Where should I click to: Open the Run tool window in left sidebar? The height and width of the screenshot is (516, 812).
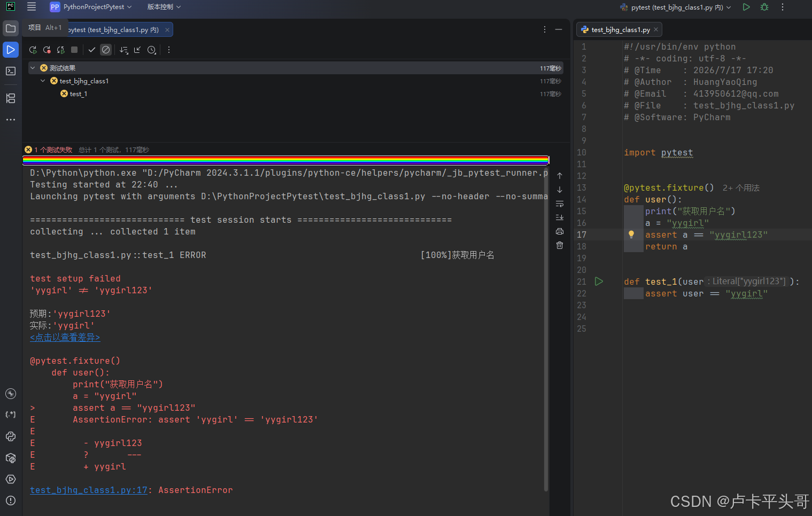click(11, 50)
